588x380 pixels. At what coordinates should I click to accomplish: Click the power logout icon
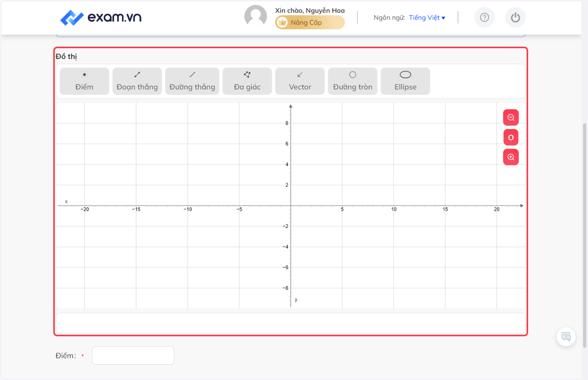click(515, 18)
